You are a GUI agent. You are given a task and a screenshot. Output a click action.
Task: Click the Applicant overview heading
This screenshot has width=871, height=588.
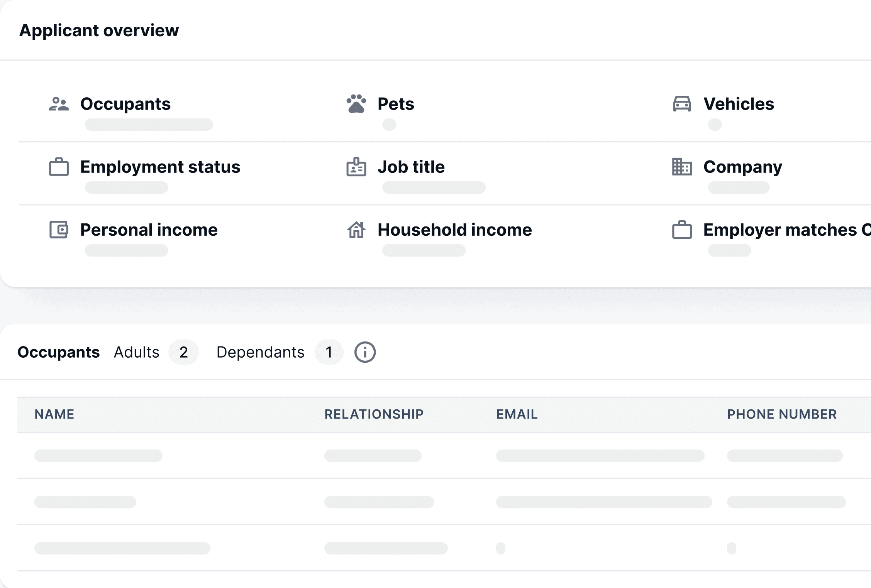click(99, 30)
